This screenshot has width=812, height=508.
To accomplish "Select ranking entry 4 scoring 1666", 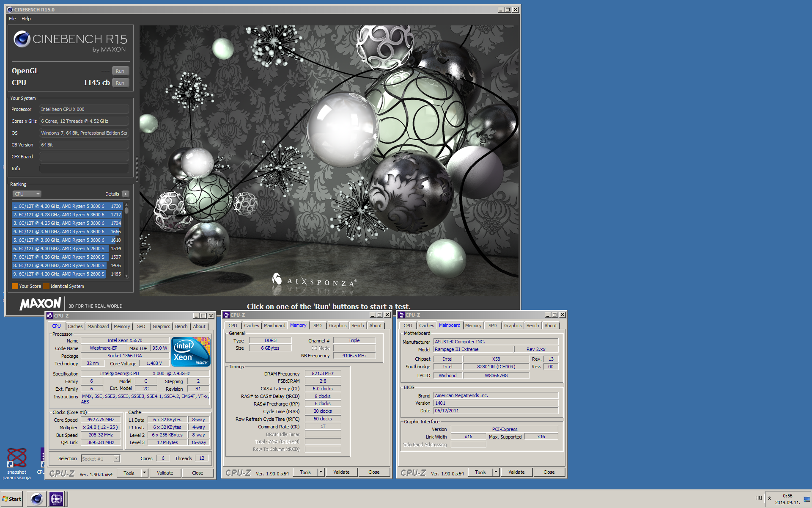I will 67,232.
